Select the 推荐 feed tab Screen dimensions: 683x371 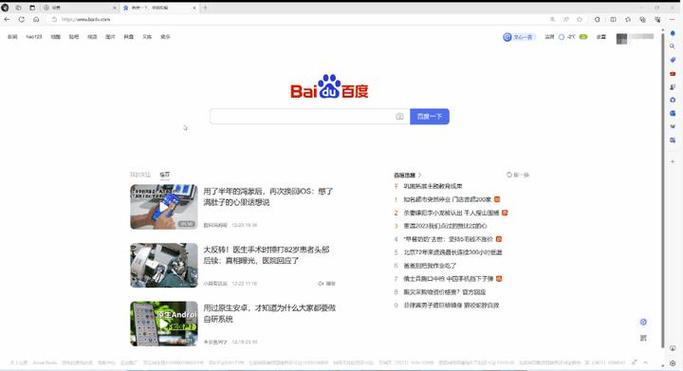(x=165, y=175)
